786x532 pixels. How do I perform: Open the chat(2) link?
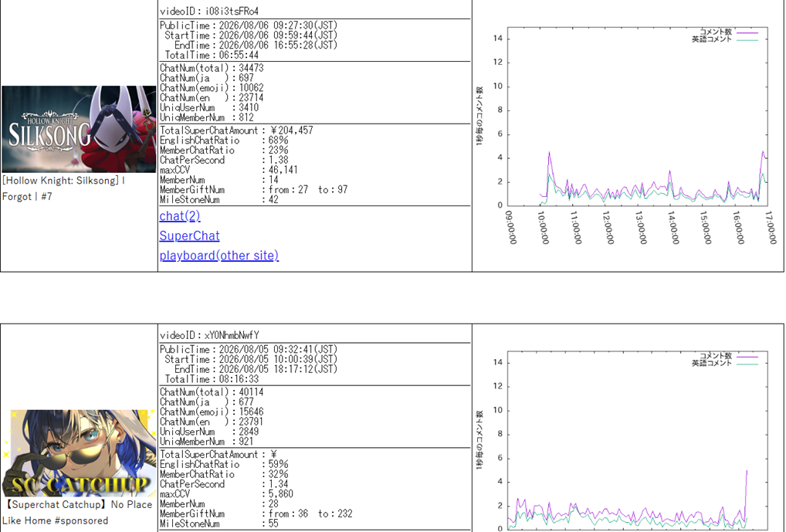(x=179, y=216)
